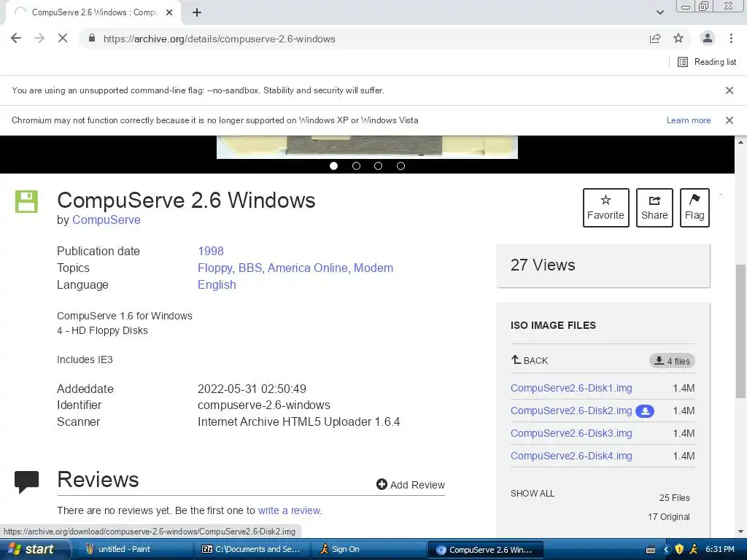Click the Reviews speech bubble icon
The image size is (747, 560).
click(27, 482)
